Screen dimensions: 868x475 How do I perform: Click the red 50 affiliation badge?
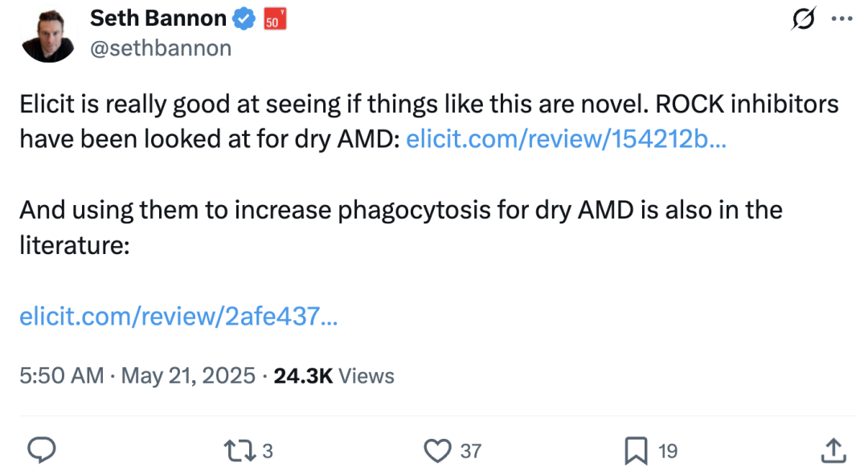click(x=275, y=19)
